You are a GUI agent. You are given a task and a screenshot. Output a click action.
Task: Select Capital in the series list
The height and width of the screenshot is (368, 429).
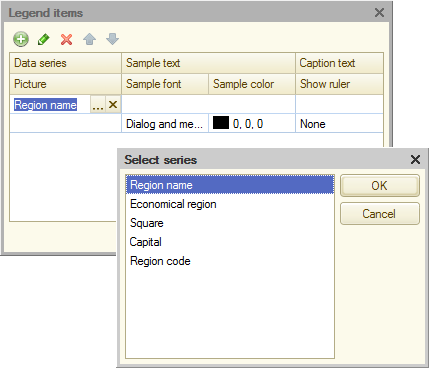point(230,242)
